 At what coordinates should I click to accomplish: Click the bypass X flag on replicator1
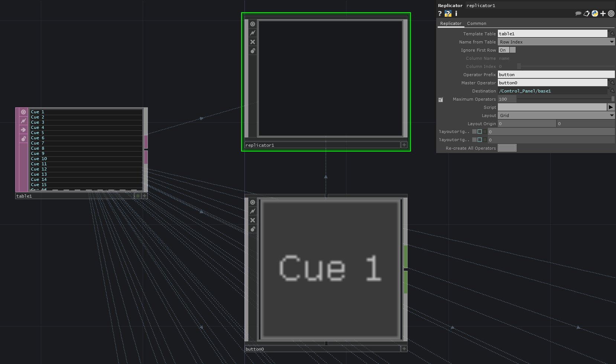click(253, 42)
